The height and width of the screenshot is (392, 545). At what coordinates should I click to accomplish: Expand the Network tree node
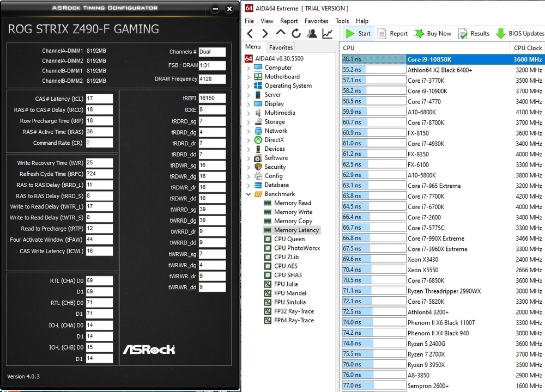point(248,131)
